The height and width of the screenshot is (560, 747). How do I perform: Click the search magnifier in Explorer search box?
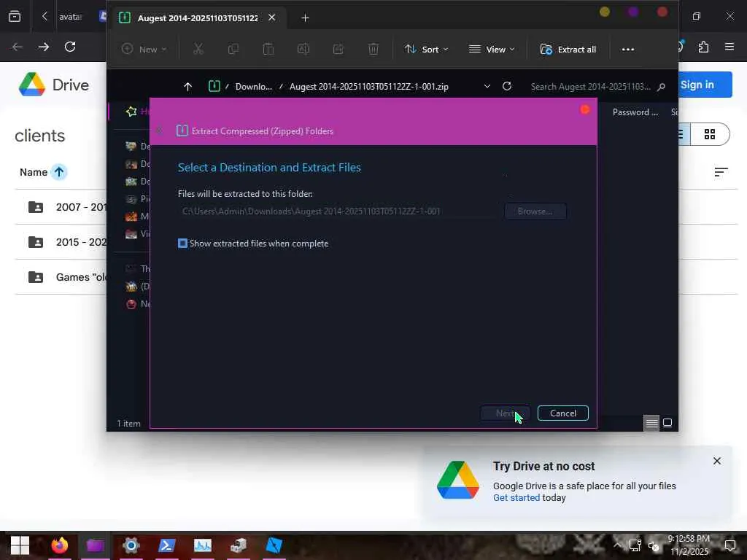[x=661, y=87]
